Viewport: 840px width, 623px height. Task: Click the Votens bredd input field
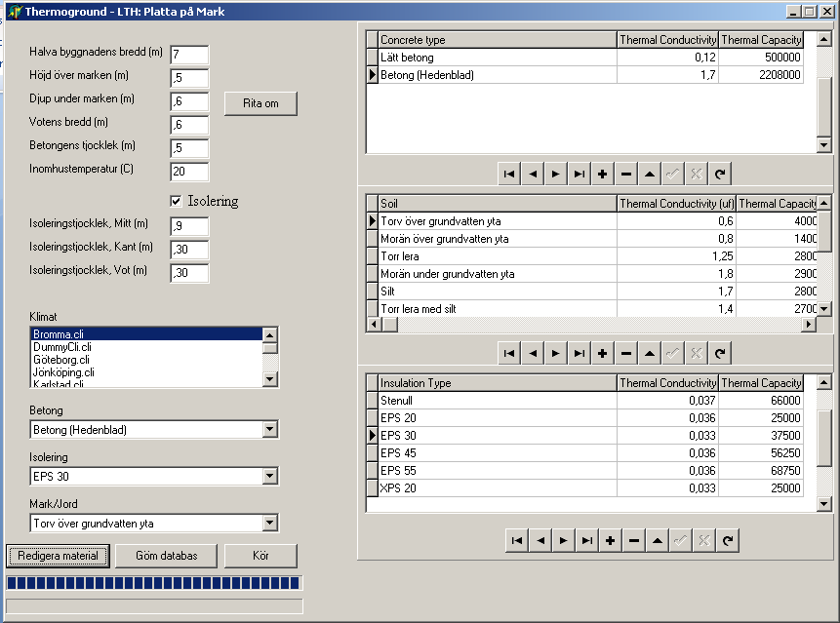[189, 125]
